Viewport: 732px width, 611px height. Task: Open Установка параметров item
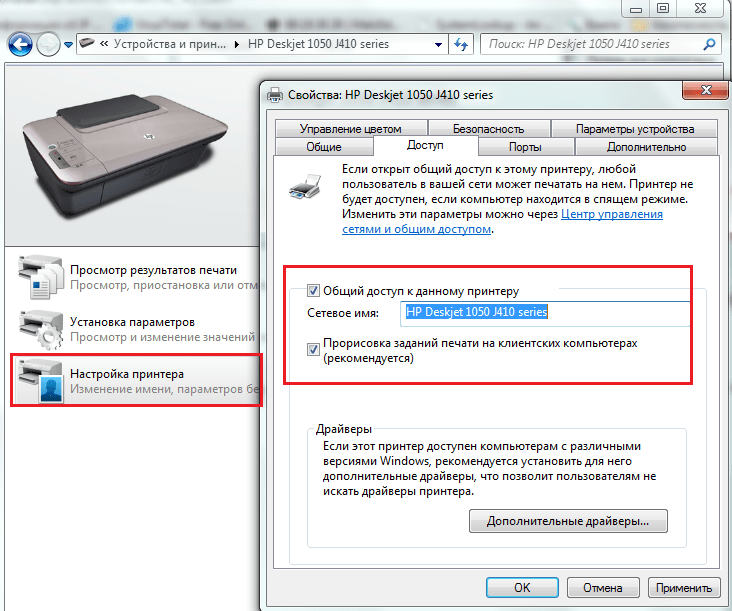(x=140, y=330)
